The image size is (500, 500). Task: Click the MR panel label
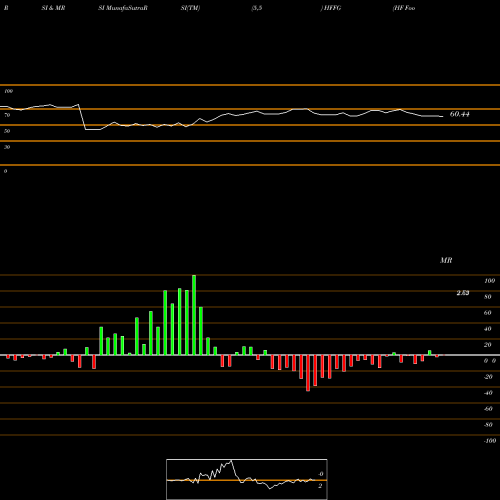coord(446,260)
